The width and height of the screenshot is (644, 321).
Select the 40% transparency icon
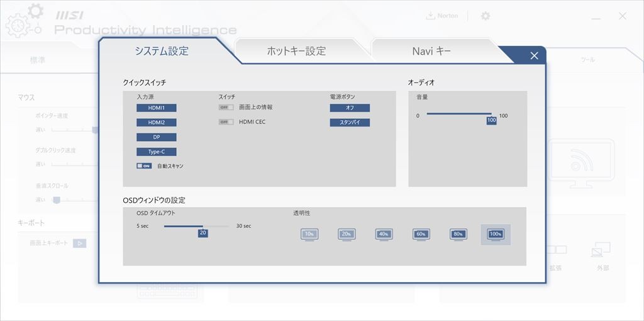pyautogui.click(x=384, y=234)
